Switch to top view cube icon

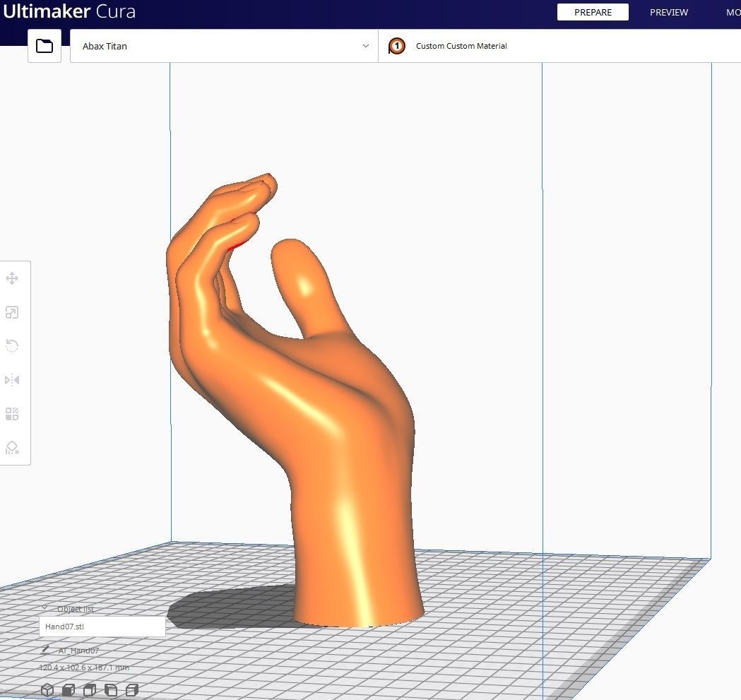[x=90, y=690]
